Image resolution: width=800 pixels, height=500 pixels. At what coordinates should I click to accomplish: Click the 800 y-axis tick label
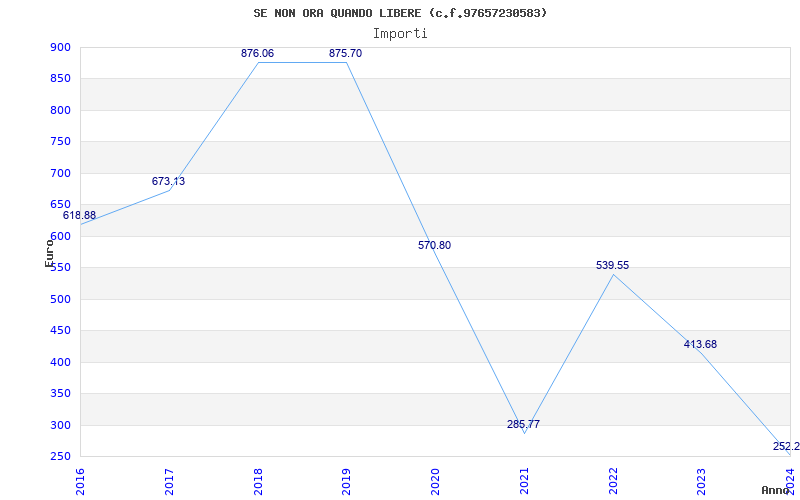click(x=60, y=110)
